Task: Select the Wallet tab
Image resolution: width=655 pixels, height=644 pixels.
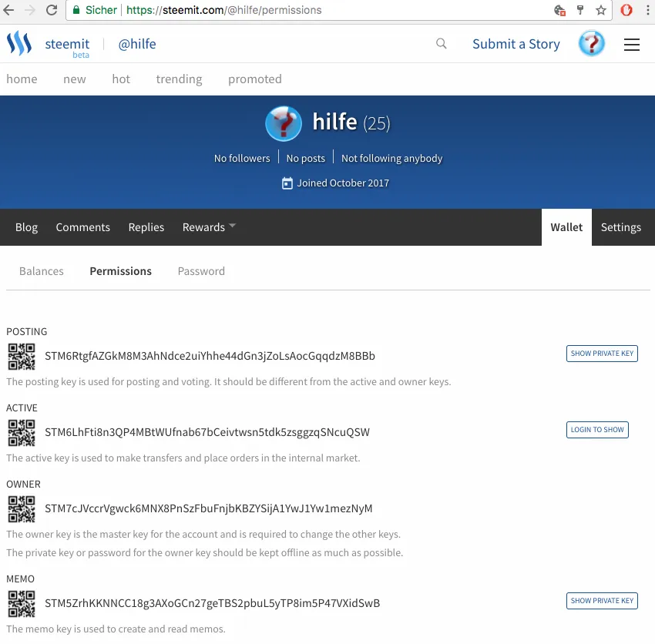Action: 566,227
